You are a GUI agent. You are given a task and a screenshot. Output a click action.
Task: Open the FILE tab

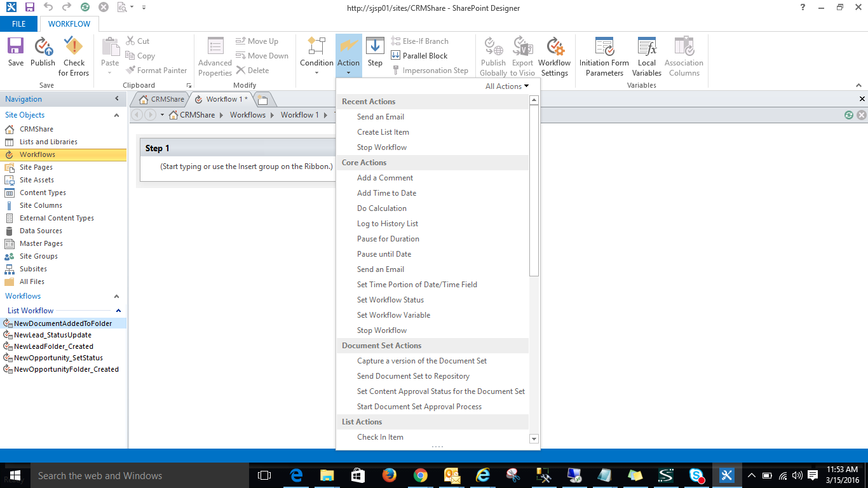pos(19,24)
